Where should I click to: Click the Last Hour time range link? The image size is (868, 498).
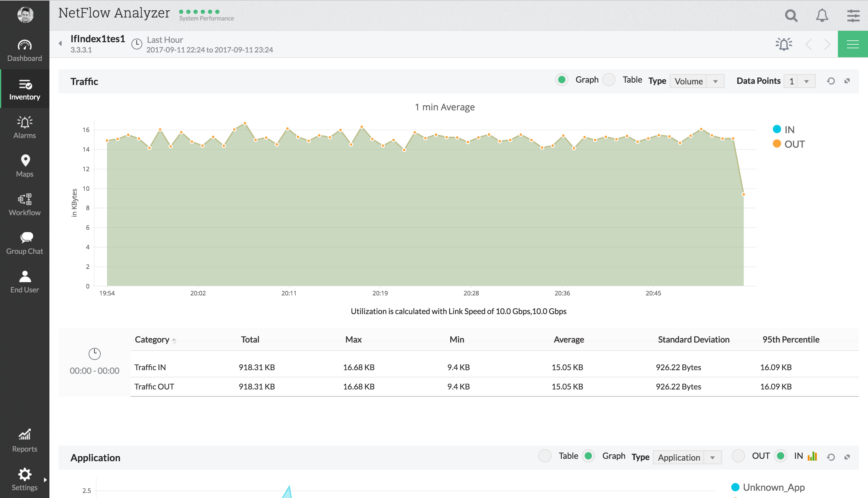(165, 40)
